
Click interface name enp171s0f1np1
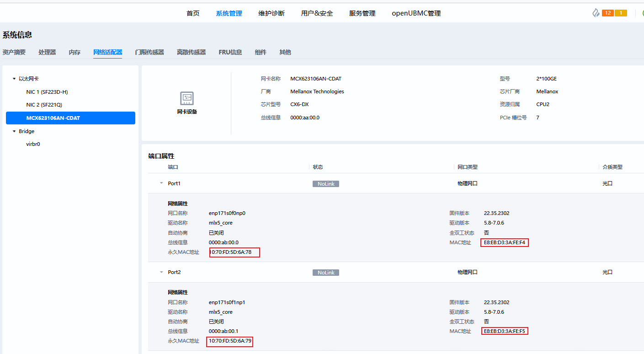[x=227, y=302]
